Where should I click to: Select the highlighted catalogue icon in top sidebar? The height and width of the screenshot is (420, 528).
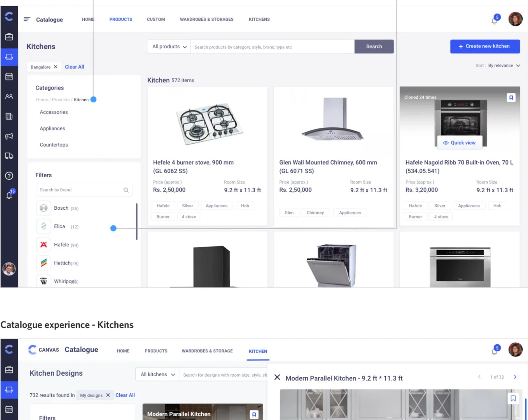[x=9, y=57]
